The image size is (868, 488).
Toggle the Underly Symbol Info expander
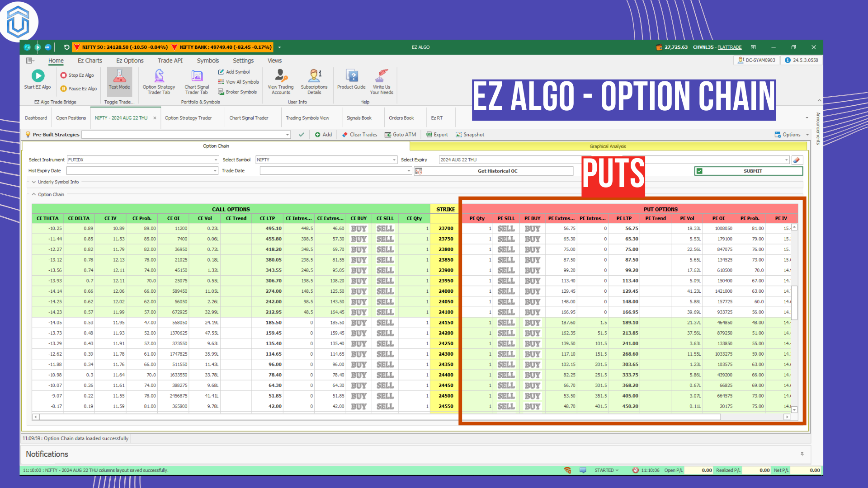pos(33,182)
